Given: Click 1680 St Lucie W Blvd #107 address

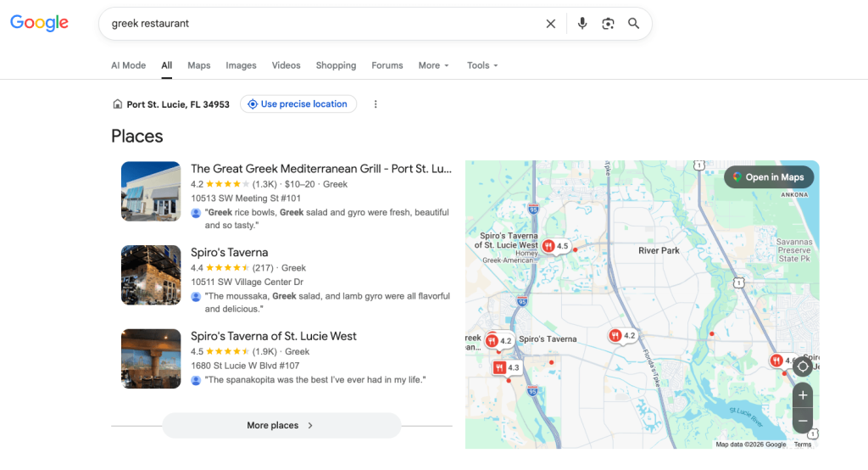Looking at the screenshot, I should 245,366.
